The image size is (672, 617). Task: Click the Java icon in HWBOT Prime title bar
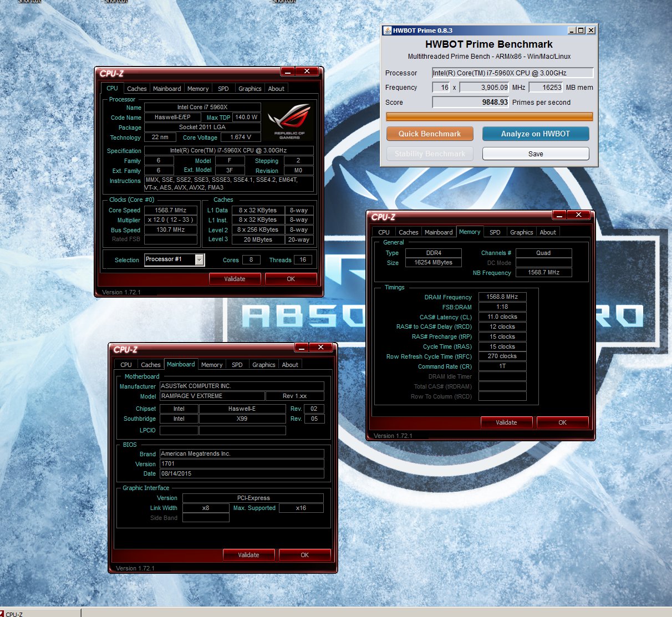pos(388,30)
